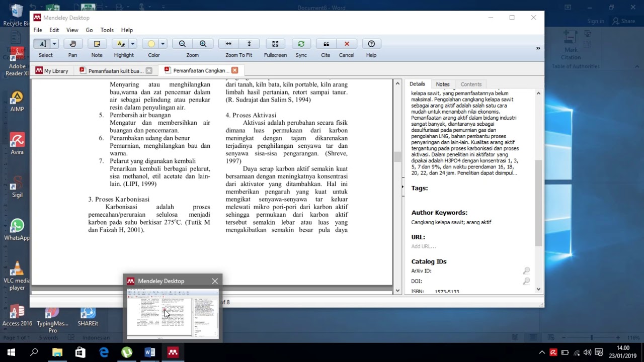The width and height of the screenshot is (644, 362).
Task: Open the File menu
Action: [x=38, y=30]
